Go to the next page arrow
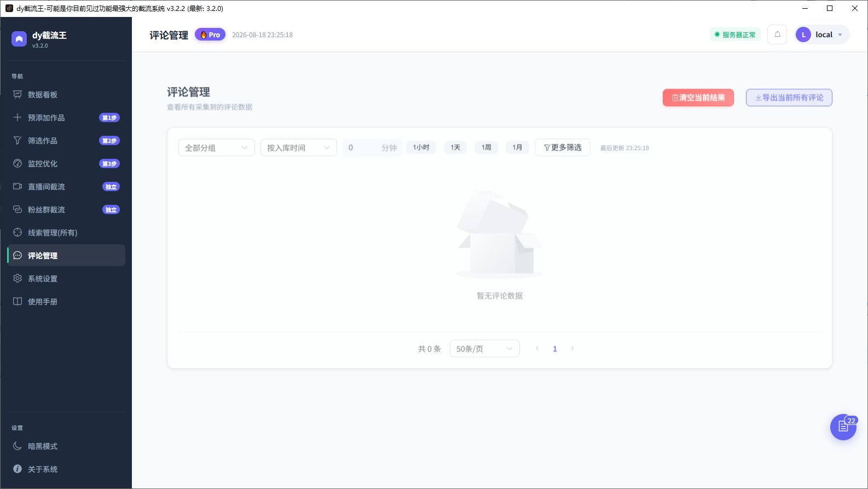The height and width of the screenshot is (489, 868). (572, 349)
